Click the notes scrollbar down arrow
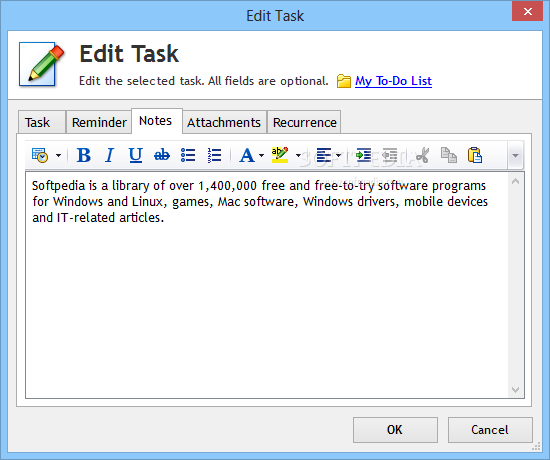 point(515,389)
